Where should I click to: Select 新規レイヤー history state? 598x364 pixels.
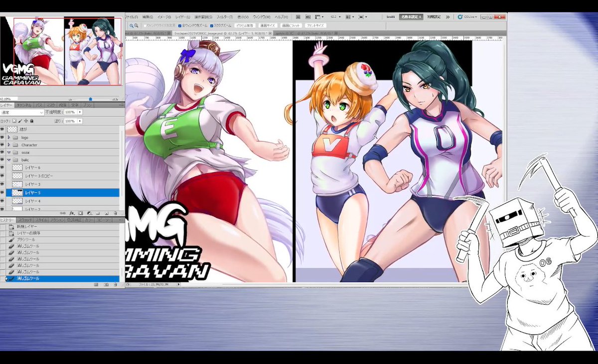tap(60, 227)
